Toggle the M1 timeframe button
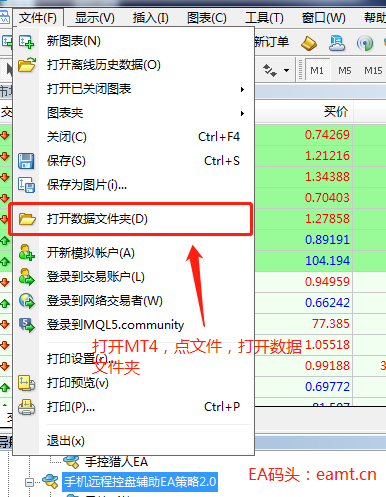Screen dimensions: 386x497 pyautogui.click(x=317, y=70)
